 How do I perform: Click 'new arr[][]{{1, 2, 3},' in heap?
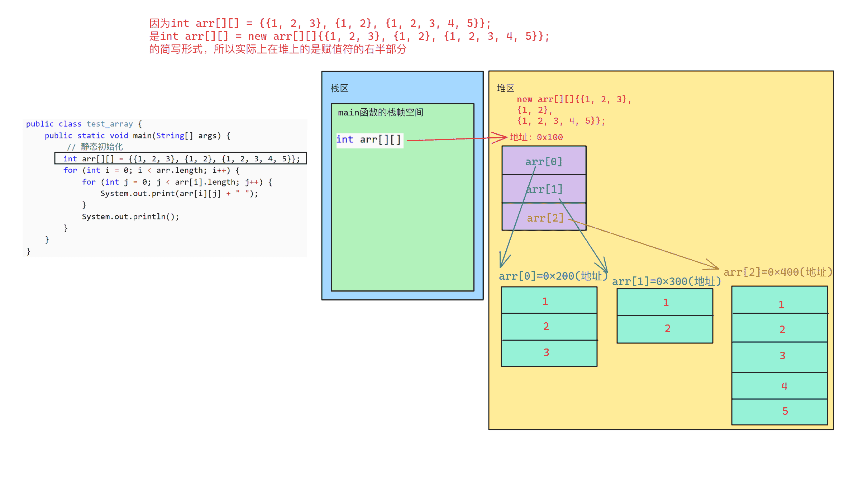[574, 99]
